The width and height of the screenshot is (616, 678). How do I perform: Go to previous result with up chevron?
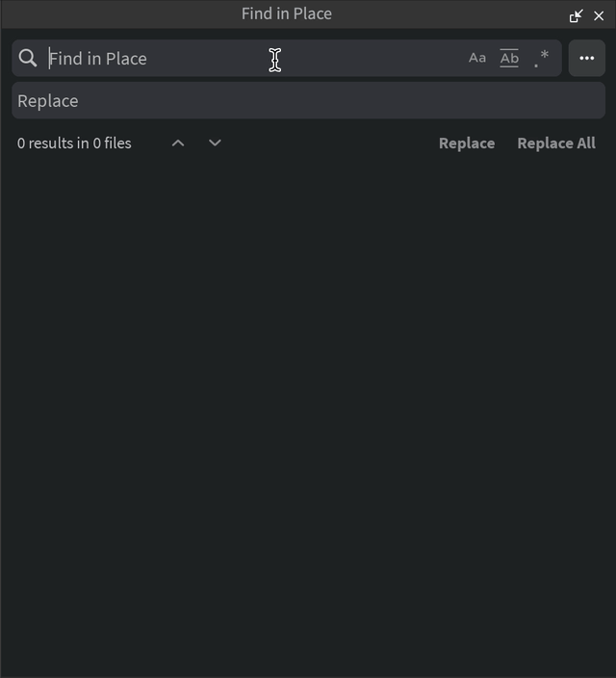178,143
